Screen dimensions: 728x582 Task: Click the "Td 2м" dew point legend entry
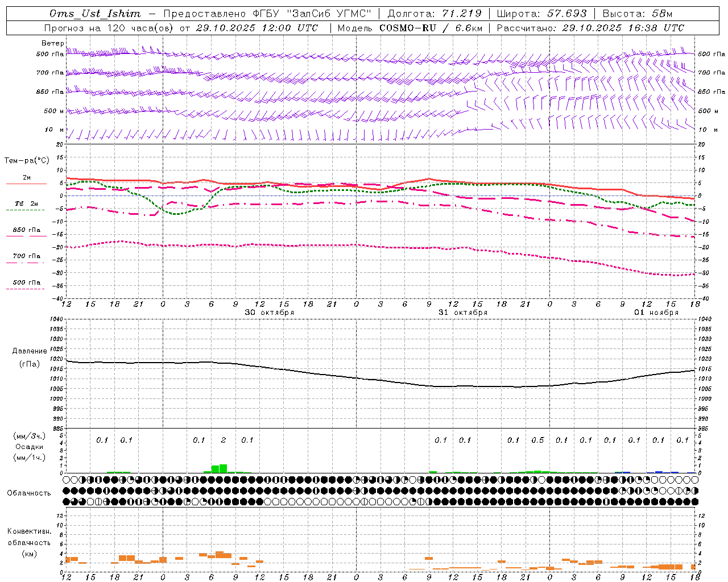click(26, 203)
